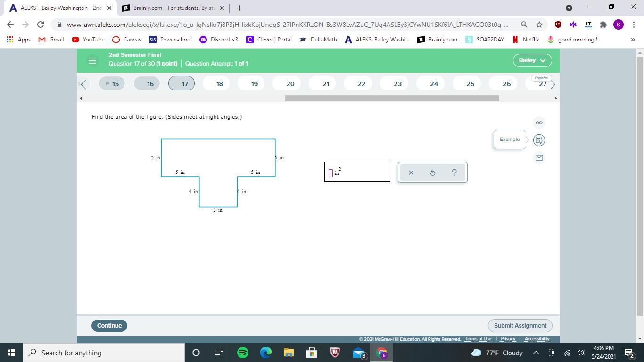The image size is (644, 362).
Task: Open Cortana circle on the taskbar
Action: pos(196,353)
